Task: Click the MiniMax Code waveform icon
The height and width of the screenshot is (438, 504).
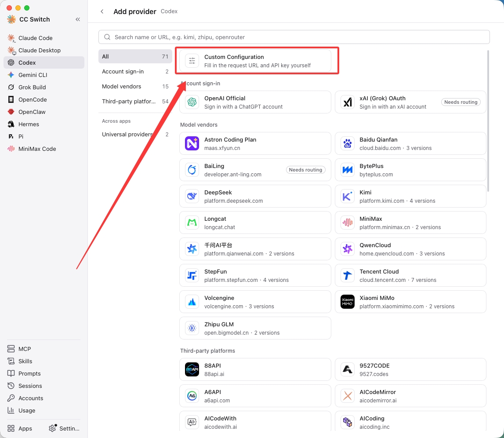Action: (x=11, y=149)
